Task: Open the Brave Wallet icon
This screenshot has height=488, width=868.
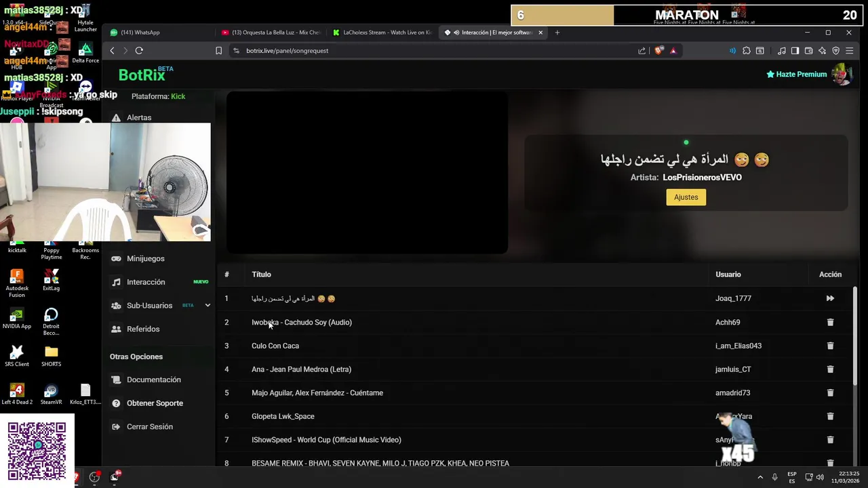Action: 808,51
